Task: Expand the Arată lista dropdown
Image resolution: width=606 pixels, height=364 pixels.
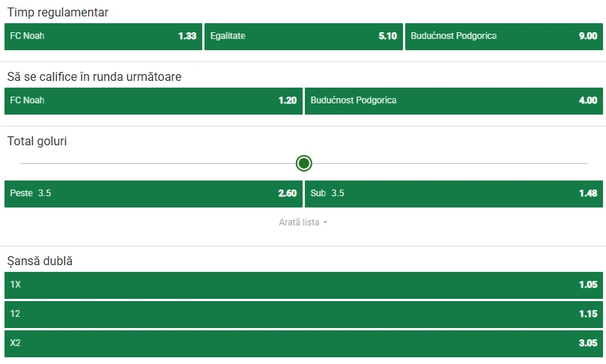Action: tap(303, 222)
